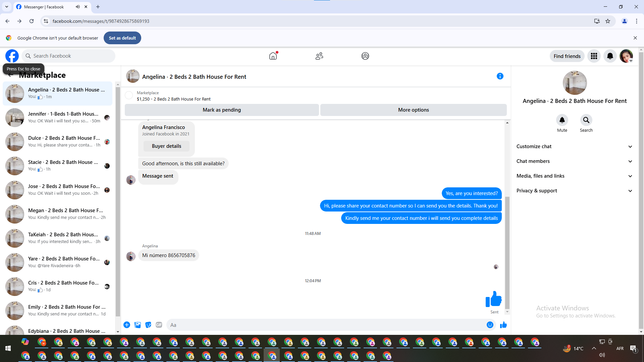Click the message list scrollbar in the chat
This screenshot has width=644, height=362.
[x=507, y=253]
